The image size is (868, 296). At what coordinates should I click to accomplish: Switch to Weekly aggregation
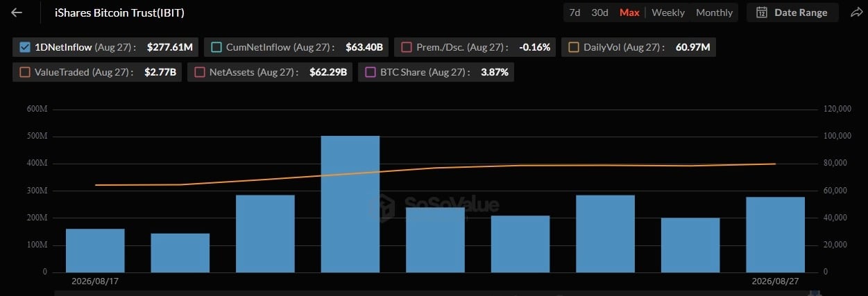click(668, 12)
